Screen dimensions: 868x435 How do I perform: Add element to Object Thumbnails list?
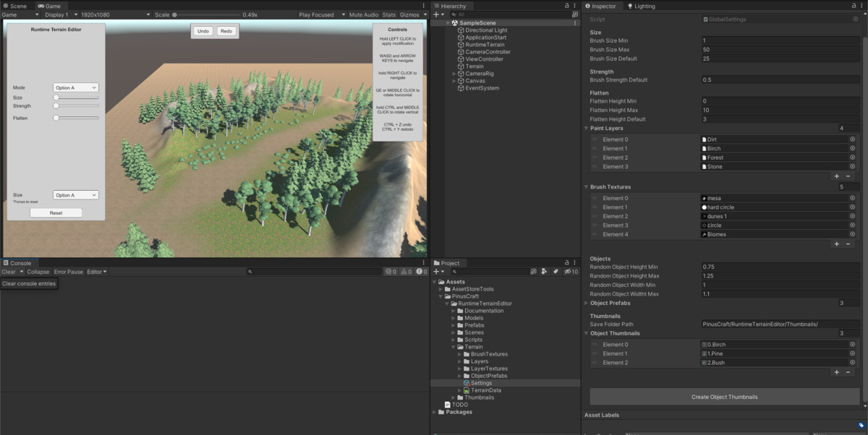click(837, 372)
